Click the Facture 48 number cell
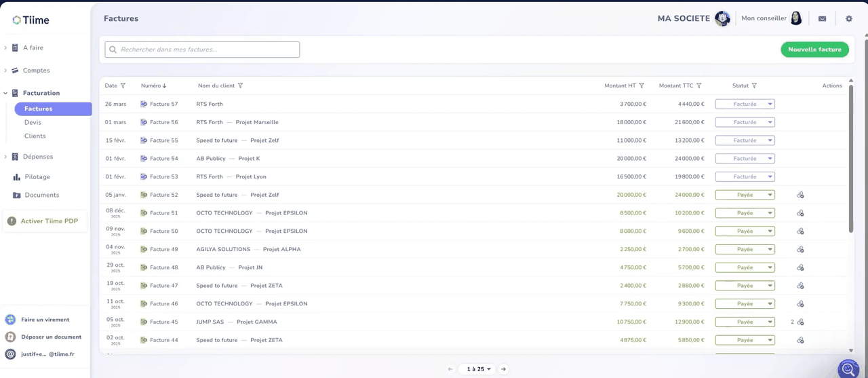The width and height of the screenshot is (868, 378). click(164, 267)
